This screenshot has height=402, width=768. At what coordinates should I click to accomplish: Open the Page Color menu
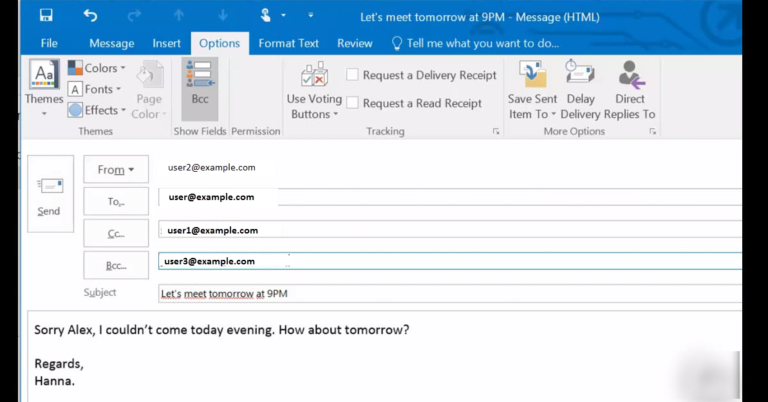(149, 90)
